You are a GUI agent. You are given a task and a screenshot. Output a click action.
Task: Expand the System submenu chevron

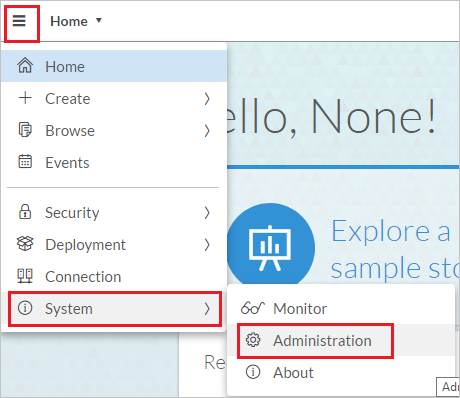pyautogui.click(x=207, y=309)
